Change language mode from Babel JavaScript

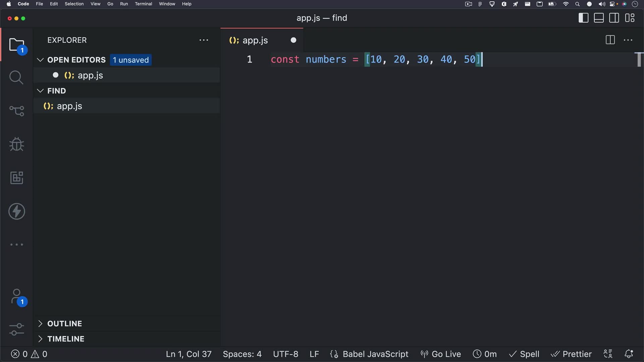376,354
